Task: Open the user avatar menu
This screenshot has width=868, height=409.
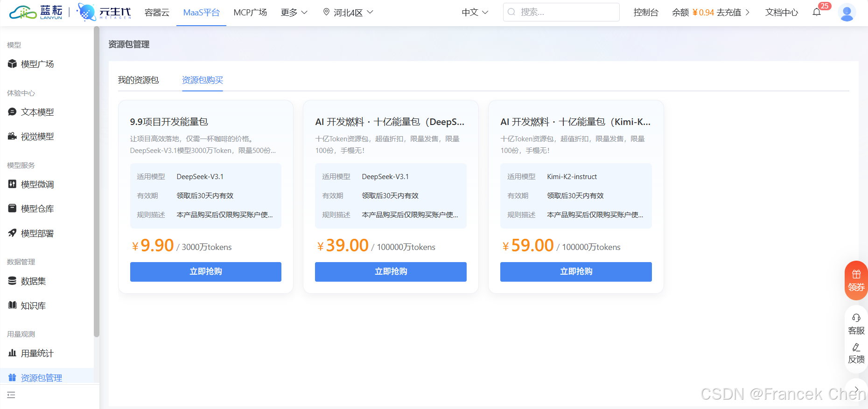Action: (847, 12)
